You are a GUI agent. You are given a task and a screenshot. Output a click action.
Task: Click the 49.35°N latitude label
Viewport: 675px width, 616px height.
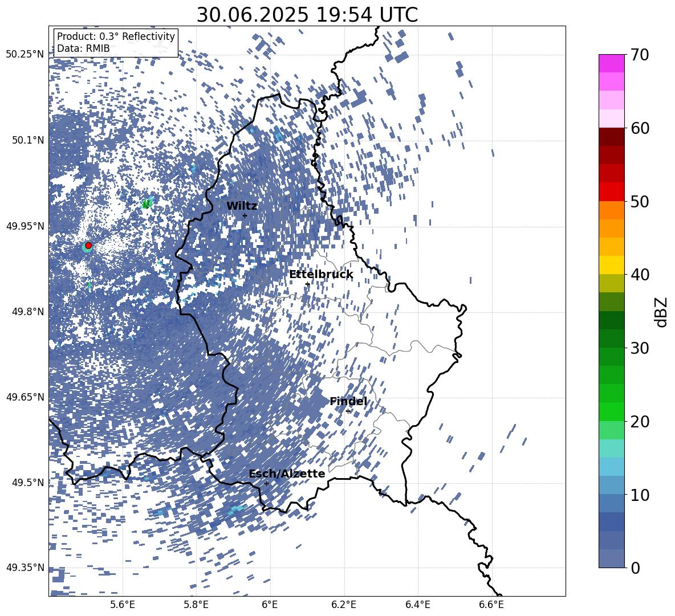point(25,568)
